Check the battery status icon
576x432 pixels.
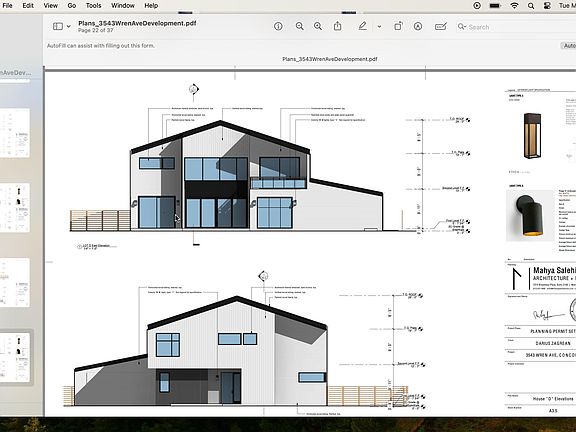(x=495, y=6)
